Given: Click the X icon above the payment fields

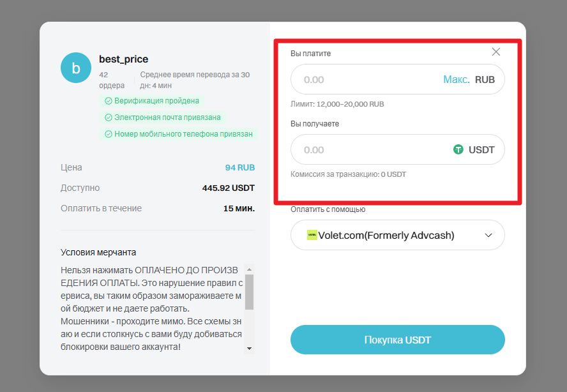Looking at the screenshot, I should tap(496, 52).
